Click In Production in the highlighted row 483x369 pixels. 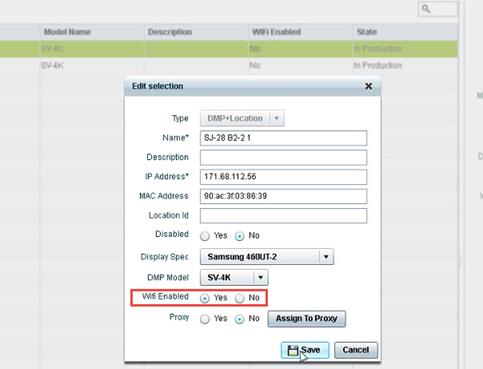(378, 49)
